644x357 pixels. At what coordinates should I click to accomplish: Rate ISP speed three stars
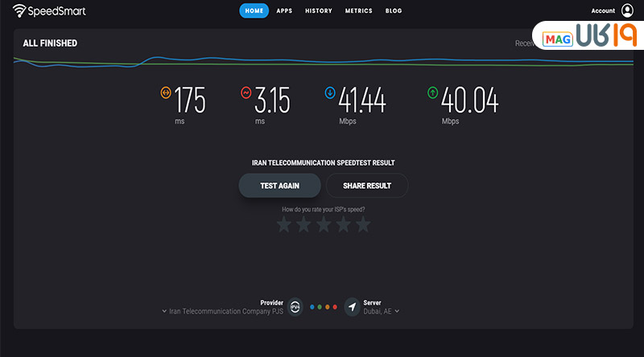[324, 225]
